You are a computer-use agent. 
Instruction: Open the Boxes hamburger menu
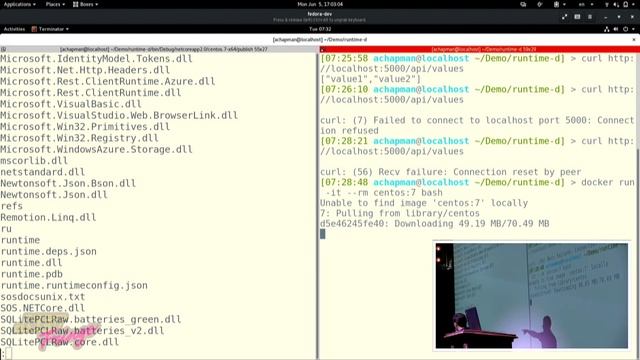(x=590, y=17)
